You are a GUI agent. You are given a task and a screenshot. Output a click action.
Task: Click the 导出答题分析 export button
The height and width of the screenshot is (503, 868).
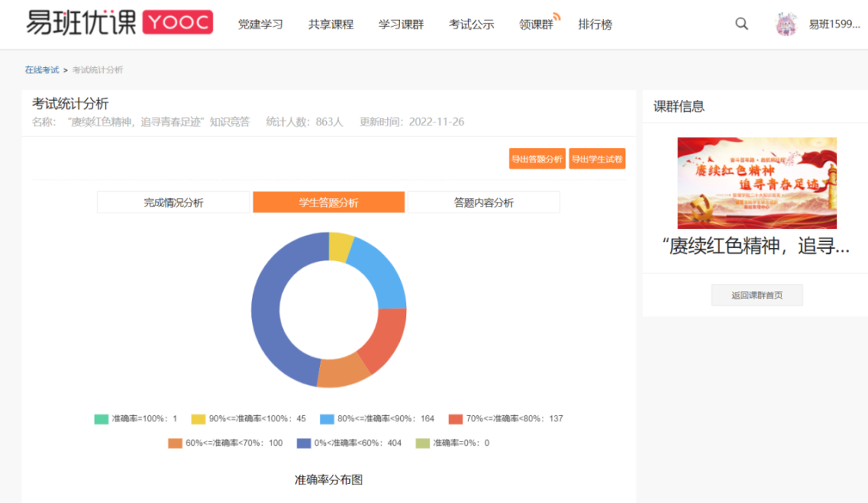click(537, 159)
